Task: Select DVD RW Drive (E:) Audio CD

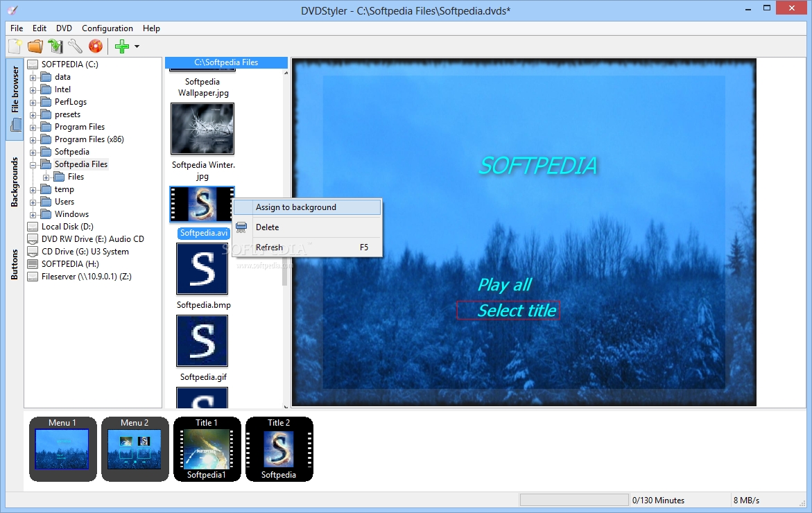Action: [x=93, y=238]
